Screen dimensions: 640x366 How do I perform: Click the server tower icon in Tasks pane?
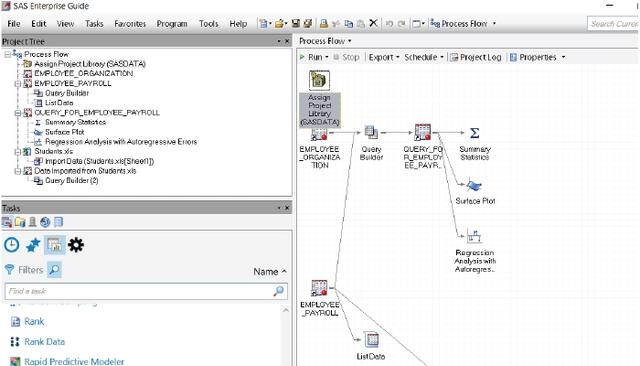point(32,222)
